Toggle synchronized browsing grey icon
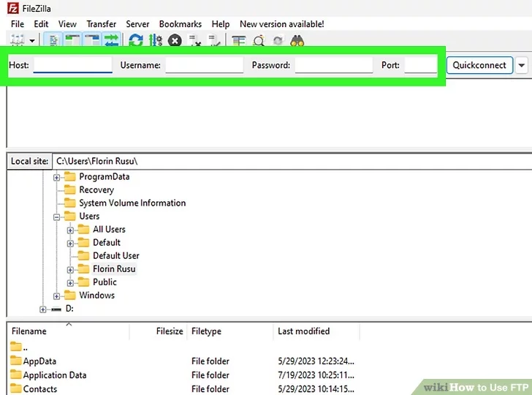 pyautogui.click(x=278, y=41)
